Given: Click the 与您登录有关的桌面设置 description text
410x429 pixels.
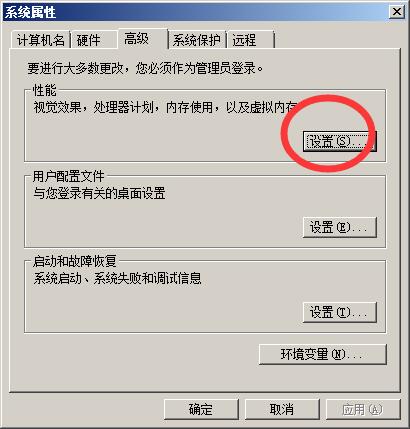Looking at the screenshot, I should tap(99, 193).
